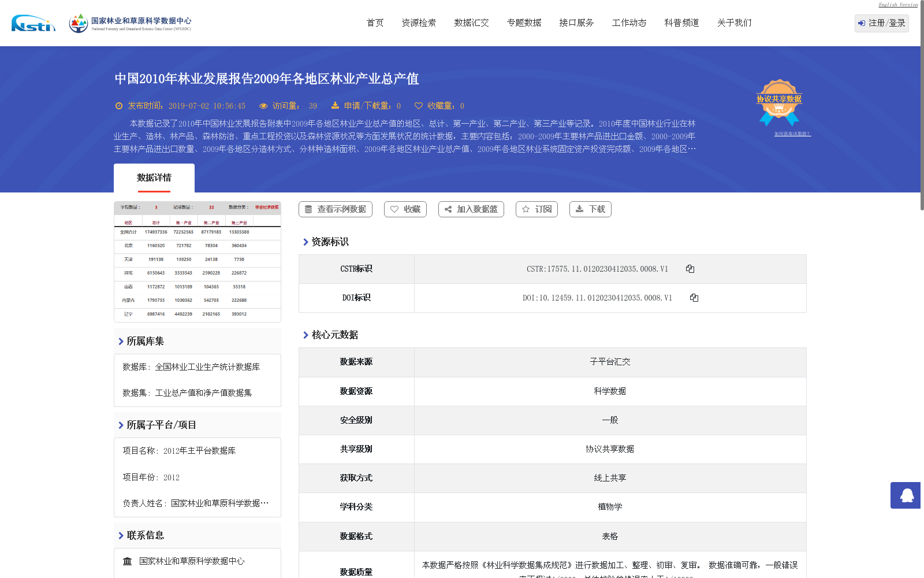Open the 接口服务 menu item
This screenshot has width=924, height=578.
point(576,23)
